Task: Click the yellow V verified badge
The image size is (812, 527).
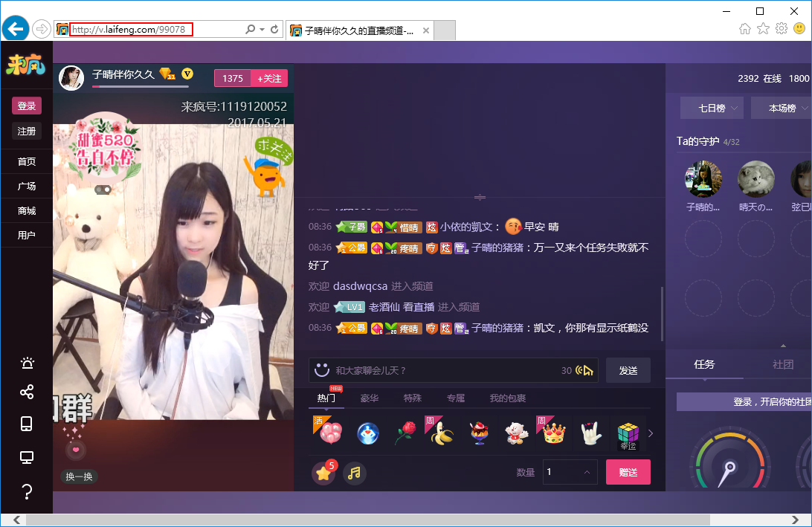Action: pos(187,74)
